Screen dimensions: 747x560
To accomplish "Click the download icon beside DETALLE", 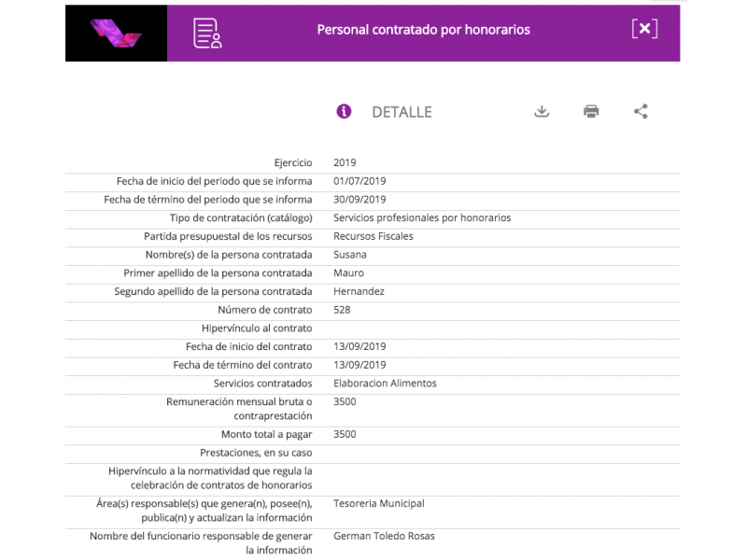I will click(x=542, y=111).
